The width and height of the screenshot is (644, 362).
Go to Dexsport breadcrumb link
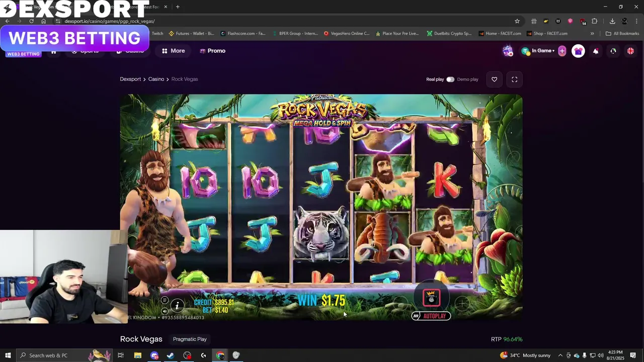point(130,79)
